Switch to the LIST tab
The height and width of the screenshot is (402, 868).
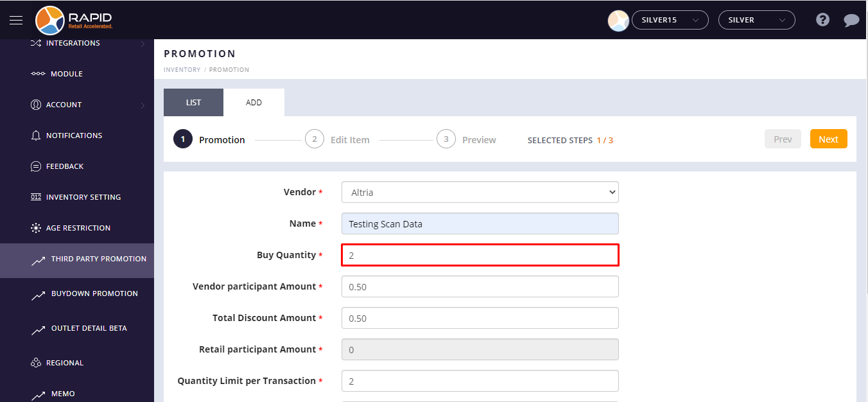click(193, 103)
